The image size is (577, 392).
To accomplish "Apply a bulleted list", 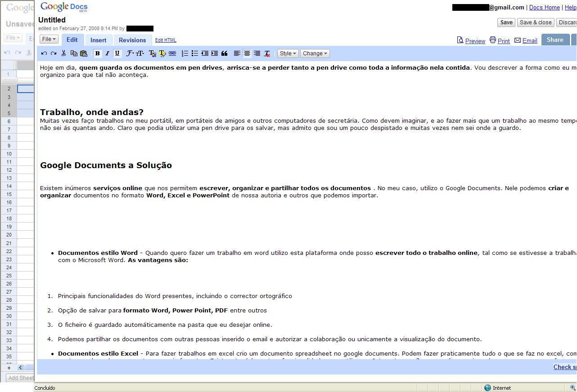I will (x=194, y=53).
